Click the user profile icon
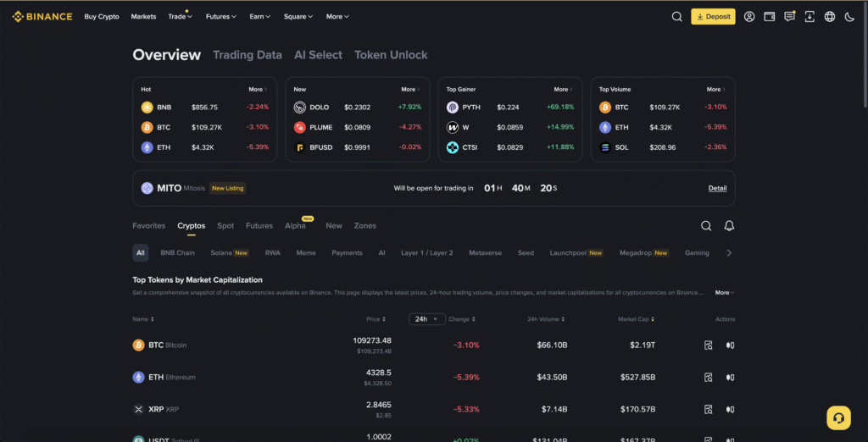The width and height of the screenshot is (868, 442). (x=749, y=16)
